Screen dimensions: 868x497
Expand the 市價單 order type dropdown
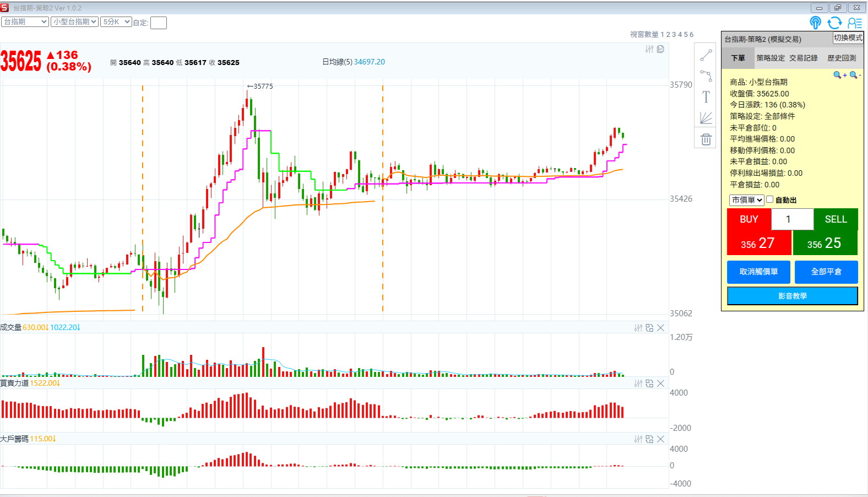(x=747, y=200)
